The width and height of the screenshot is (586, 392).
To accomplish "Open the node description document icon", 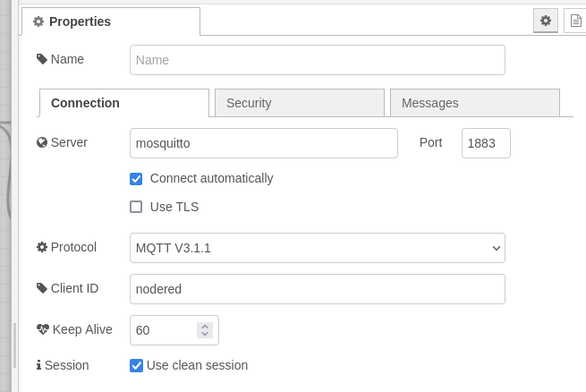I will click(x=575, y=21).
